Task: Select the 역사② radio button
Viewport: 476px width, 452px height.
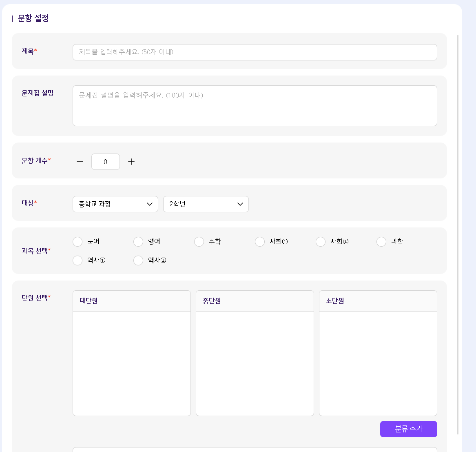Action: click(138, 261)
